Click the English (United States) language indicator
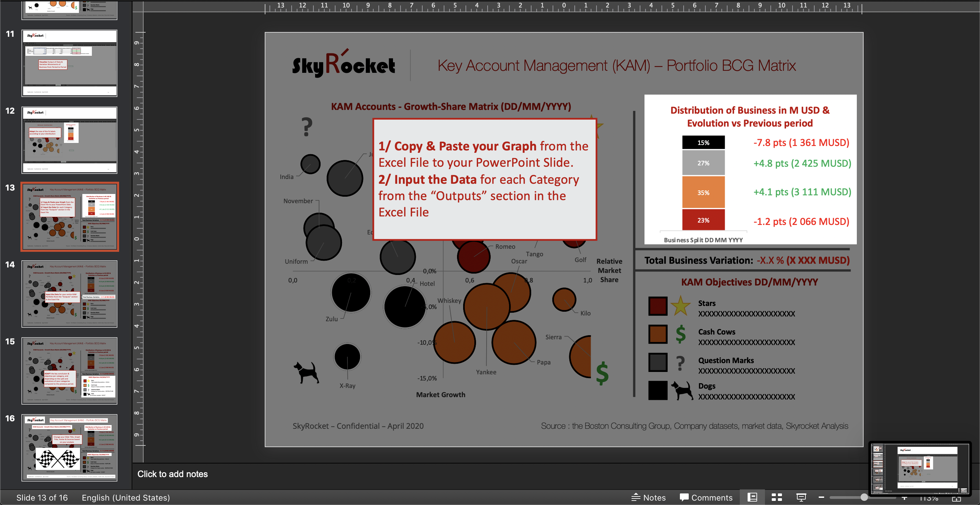The height and width of the screenshot is (505, 980). tap(126, 498)
